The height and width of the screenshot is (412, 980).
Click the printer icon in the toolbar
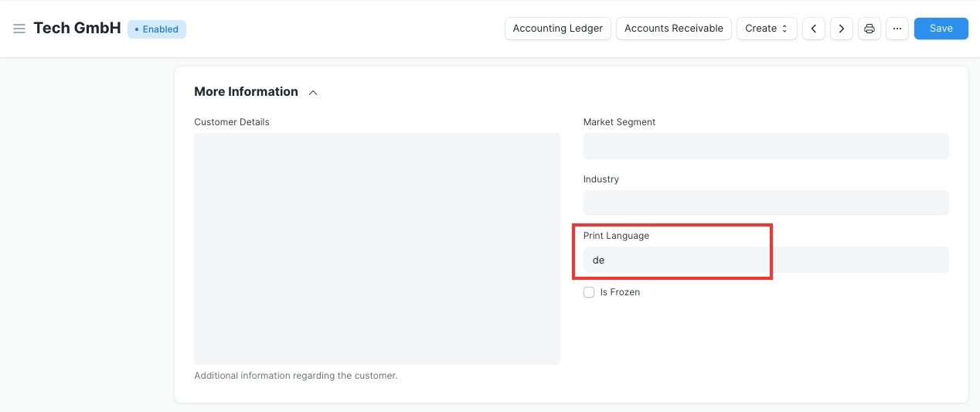[869, 29]
